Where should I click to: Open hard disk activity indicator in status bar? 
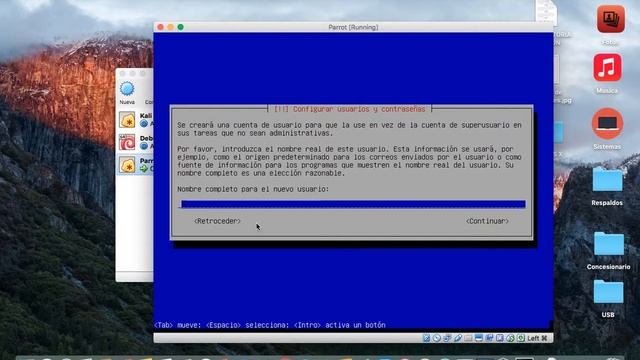(427, 338)
